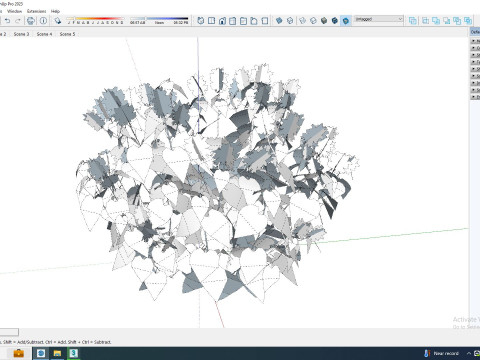
Task: Open the Model Info dialog
Action: point(43,21)
